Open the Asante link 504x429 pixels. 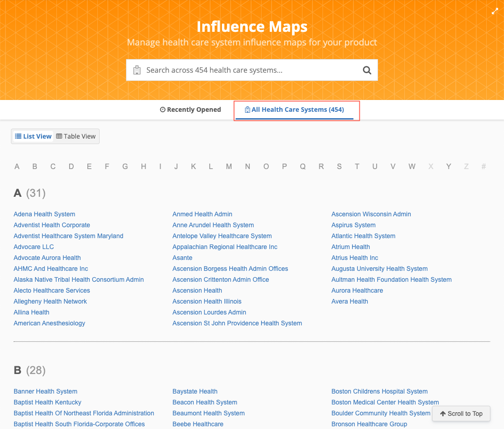tap(182, 258)
